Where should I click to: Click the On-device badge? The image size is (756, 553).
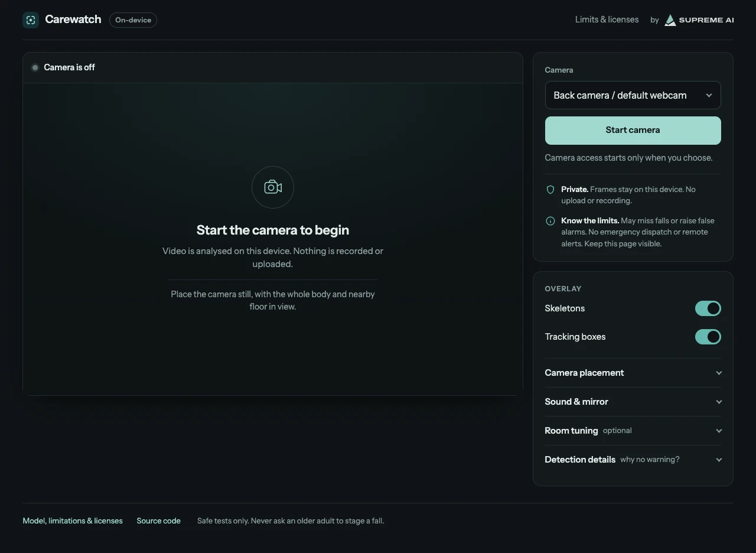pos(133,20)
